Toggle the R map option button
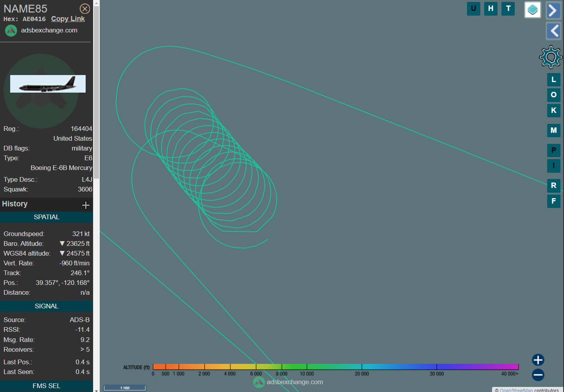 tap(554, 186)
